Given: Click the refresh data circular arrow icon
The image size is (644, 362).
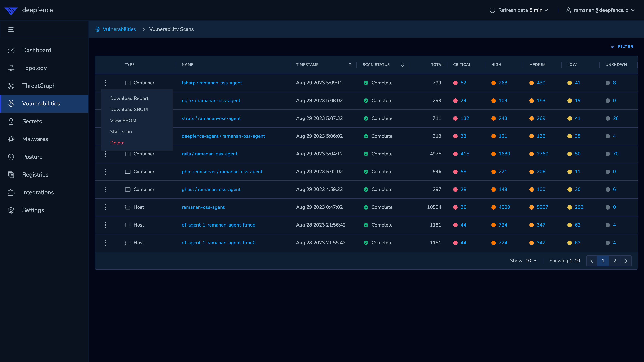Looking at the screenshot, I should pos(492,10).
